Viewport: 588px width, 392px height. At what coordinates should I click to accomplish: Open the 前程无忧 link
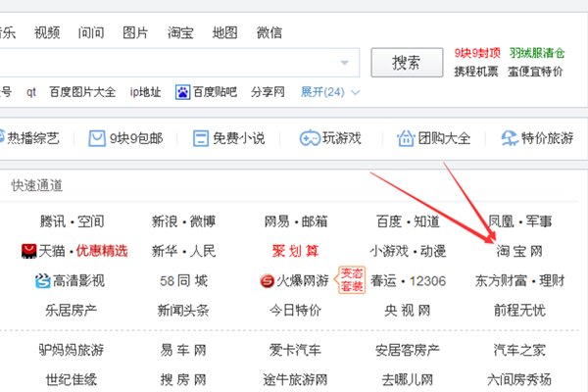(x=519, y=311)
